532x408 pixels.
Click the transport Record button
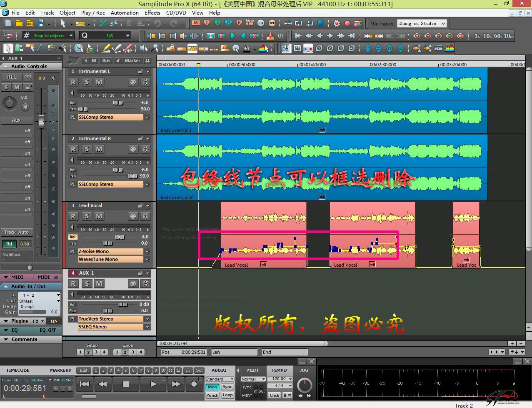[194, 384]
